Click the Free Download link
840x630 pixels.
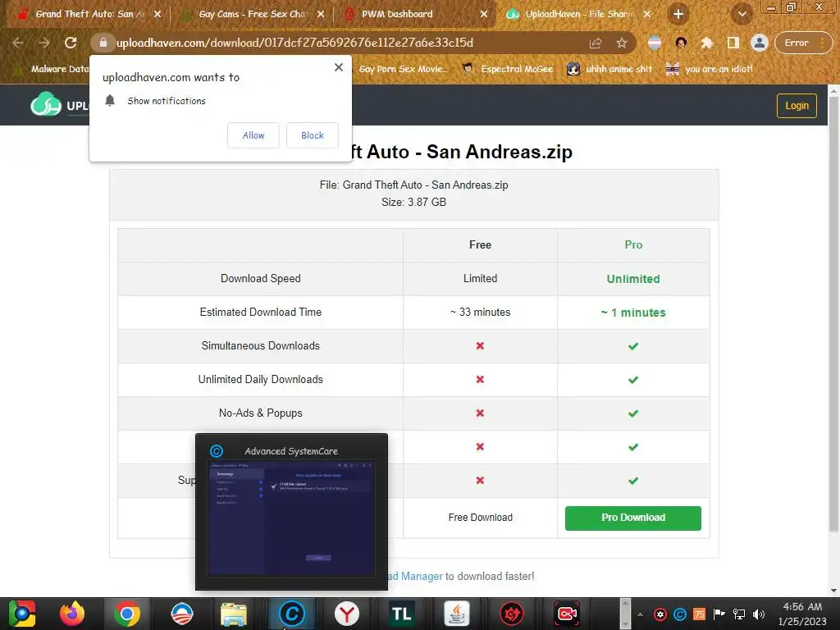(480, 518)
